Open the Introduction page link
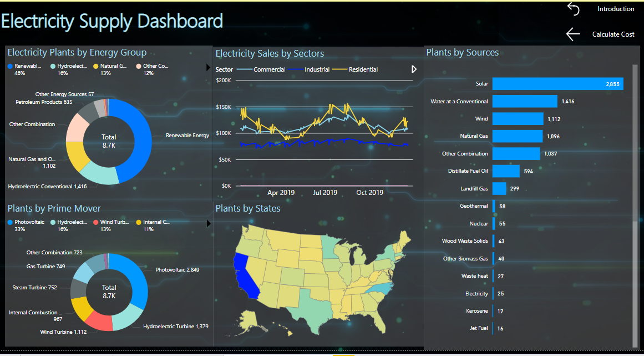Viewport: 644px width, 356px height. click(616, 9)
